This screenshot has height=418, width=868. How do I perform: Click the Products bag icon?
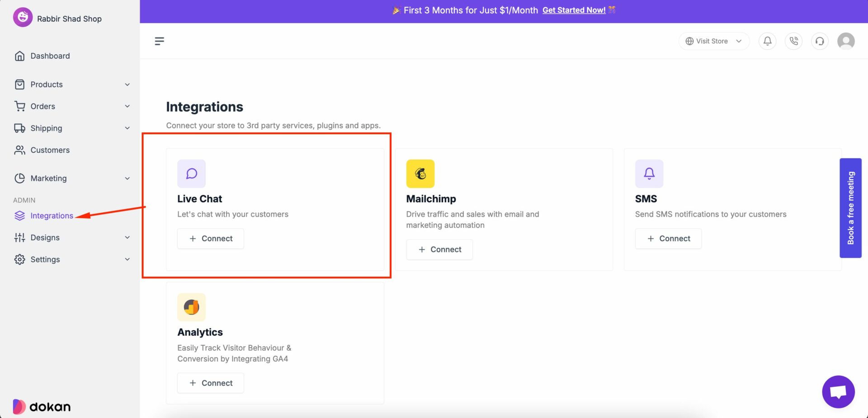[x=19, y=85]
